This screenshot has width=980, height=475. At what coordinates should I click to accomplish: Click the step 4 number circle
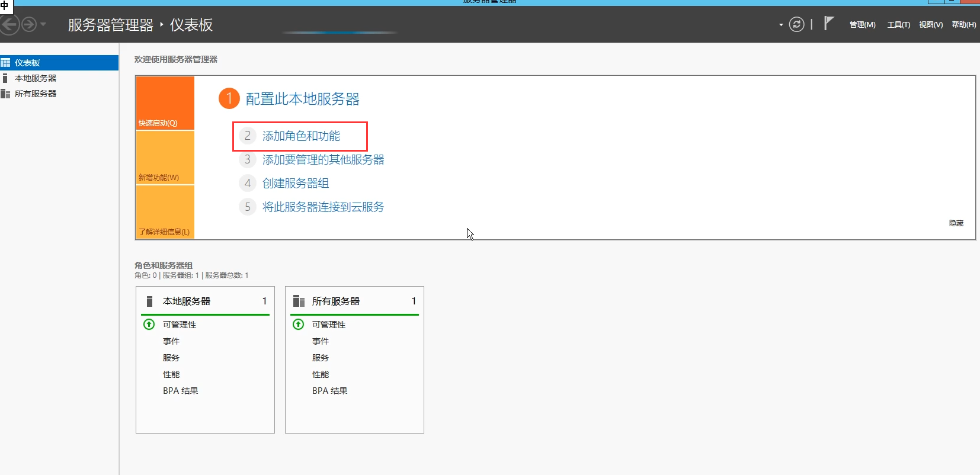coord(248,184)
